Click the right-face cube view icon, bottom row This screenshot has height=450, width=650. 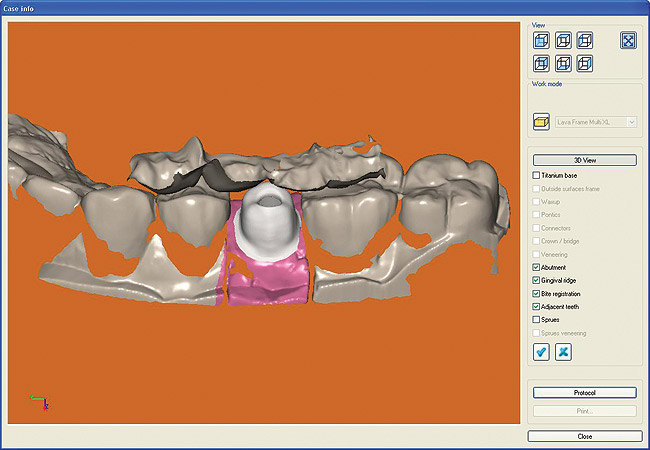point(585,64)
